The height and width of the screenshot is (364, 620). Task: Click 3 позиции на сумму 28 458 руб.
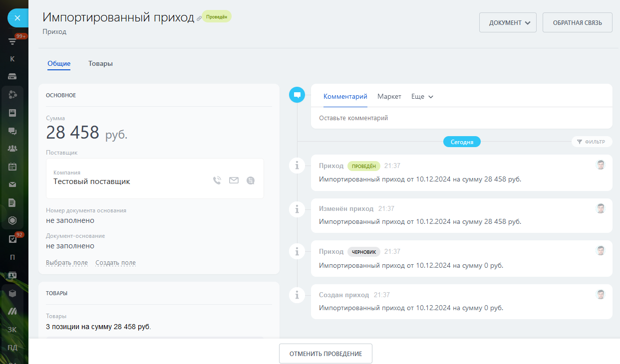pyautogui.click(x=98, y=327)
